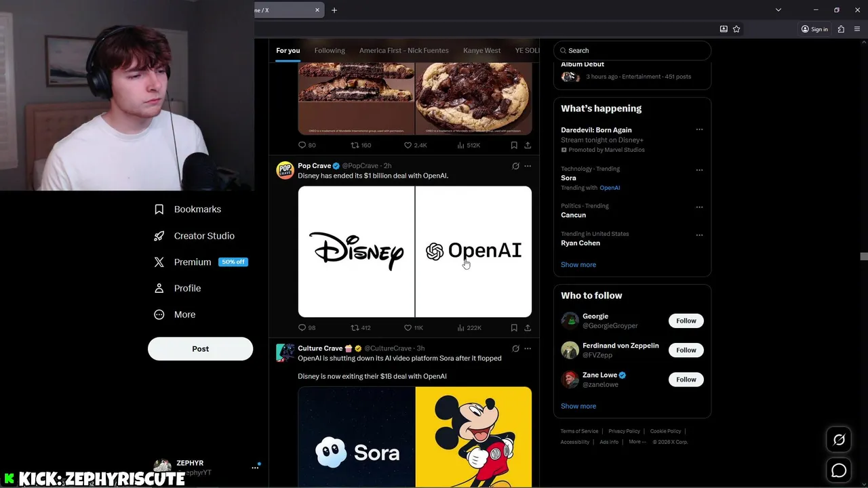The image size is (868, 488).
Task: View analytics showing 512K views
Action: 469,145
